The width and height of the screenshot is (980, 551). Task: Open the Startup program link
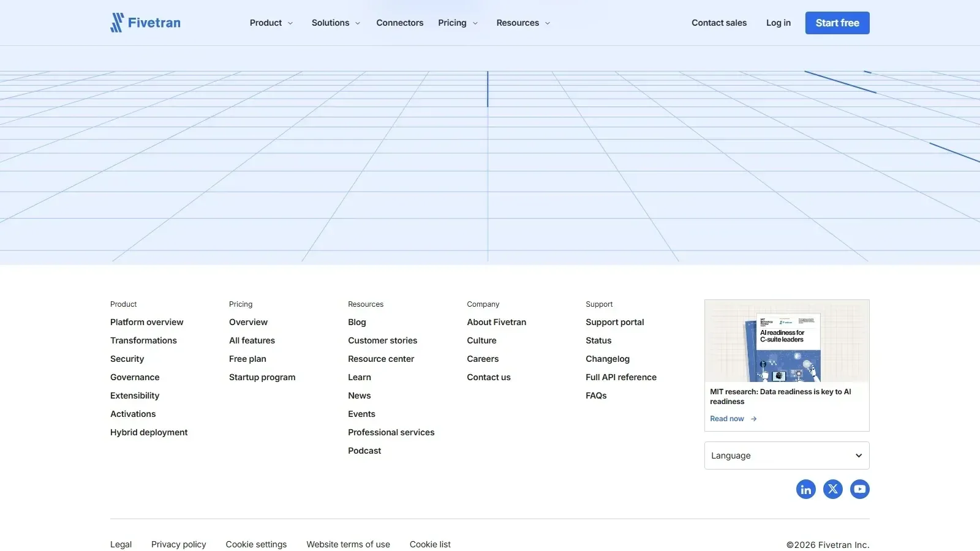point(262,377)
